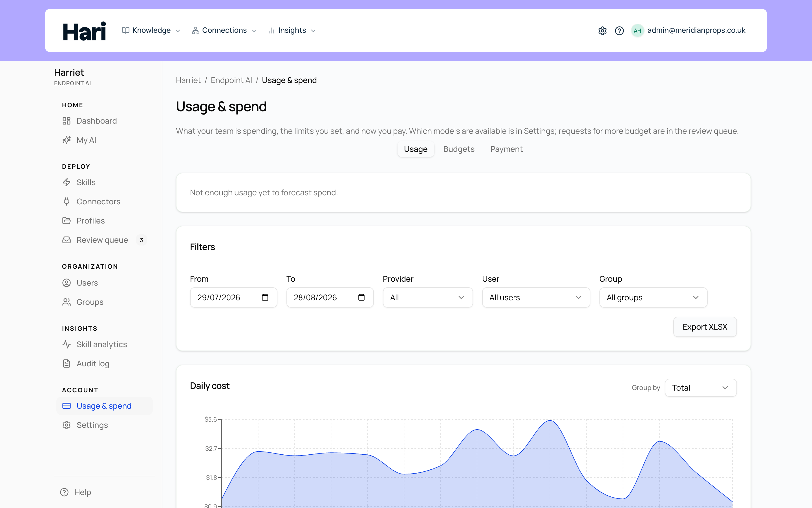The image size is (812, 508).
Task: Switch to the Usage tab
Action: (415, 149)
